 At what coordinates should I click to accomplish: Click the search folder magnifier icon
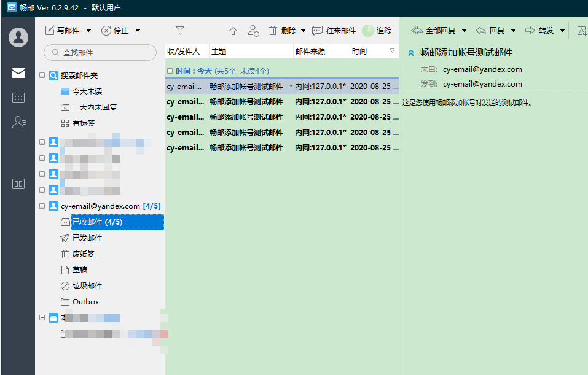click(53, 75)
